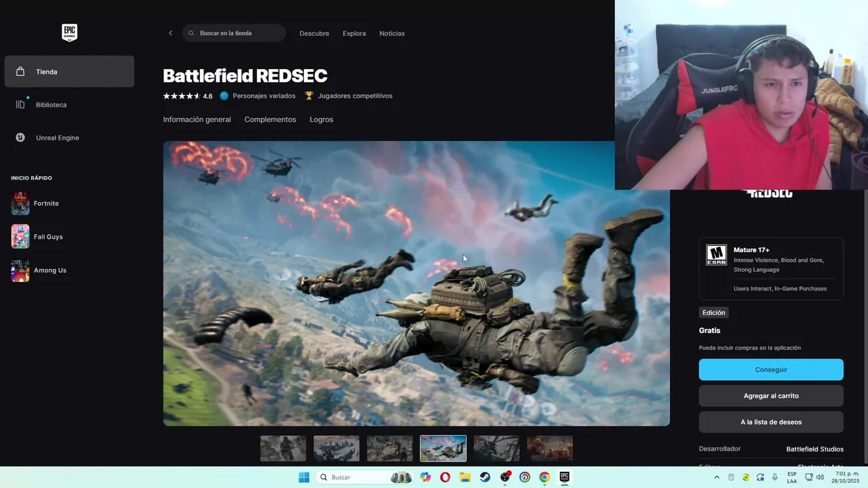Click the Battlefield Studios developer name
Image resolution: width=868 pixels, height=488 pixels.
click(814, 449)
